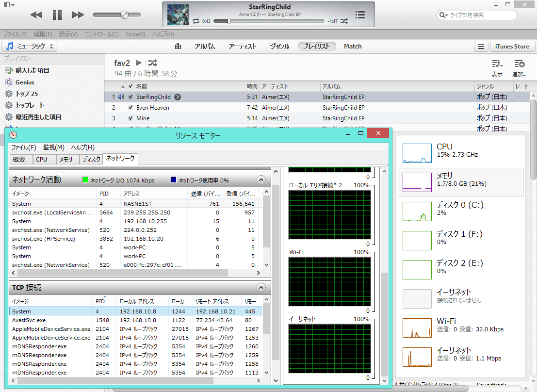This screenshot has height=392, width=537.
Task: Switch to the アーティスト view tab
Action: (243, 46)
